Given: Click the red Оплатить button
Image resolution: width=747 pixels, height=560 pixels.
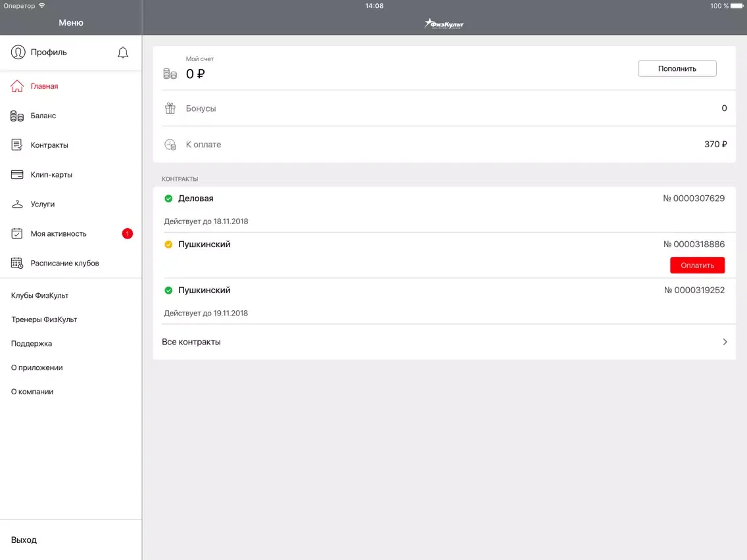Looking at the screenshot, I should (697, 266).
